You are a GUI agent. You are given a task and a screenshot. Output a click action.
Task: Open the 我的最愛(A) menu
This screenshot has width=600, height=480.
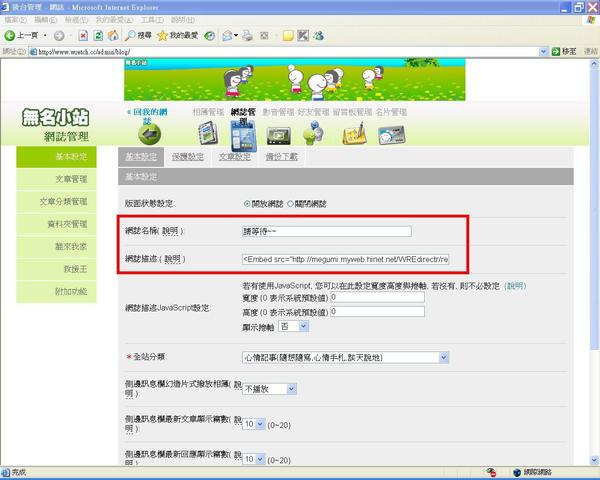point(114,20)
